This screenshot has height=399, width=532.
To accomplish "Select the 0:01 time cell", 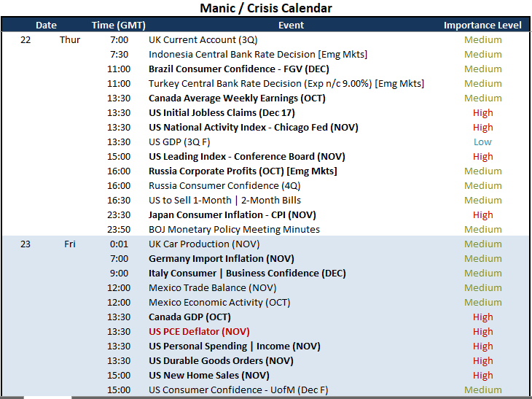I will click(119, 244).
